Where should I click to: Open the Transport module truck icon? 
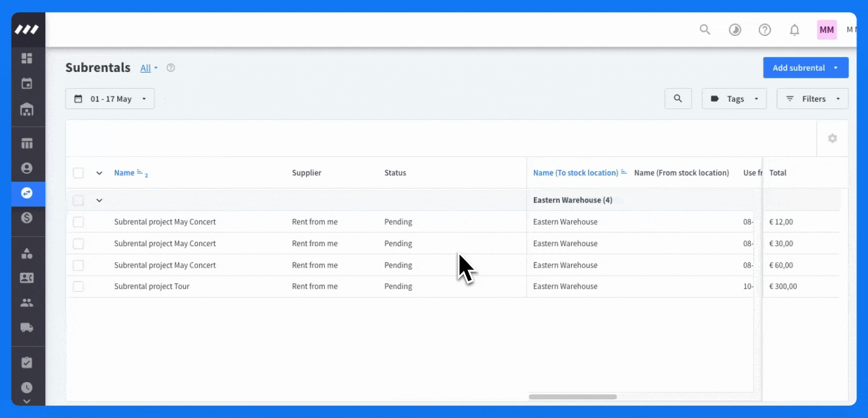(x=28, y=326)
